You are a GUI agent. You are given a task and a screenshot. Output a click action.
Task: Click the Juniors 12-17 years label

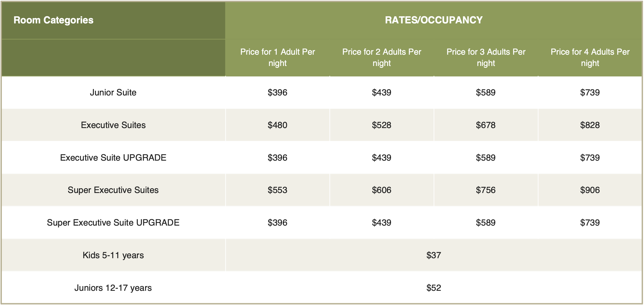[x=113, y=288]
